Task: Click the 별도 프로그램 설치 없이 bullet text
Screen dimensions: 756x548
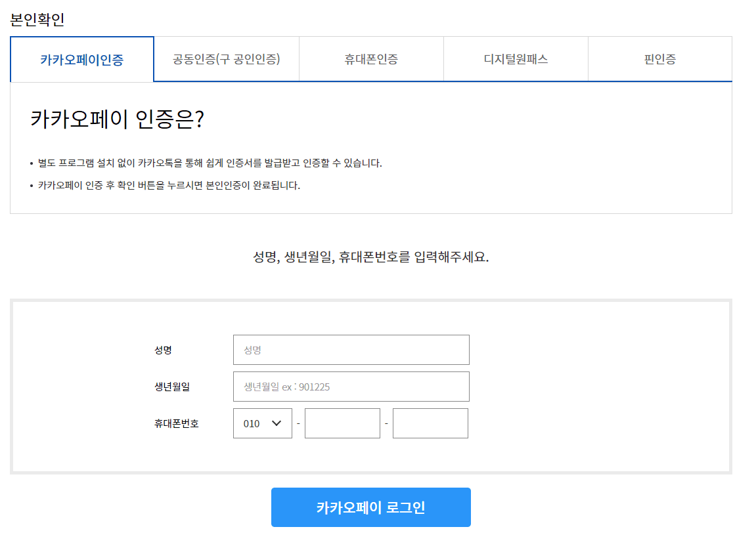Action: click(210, 163)
